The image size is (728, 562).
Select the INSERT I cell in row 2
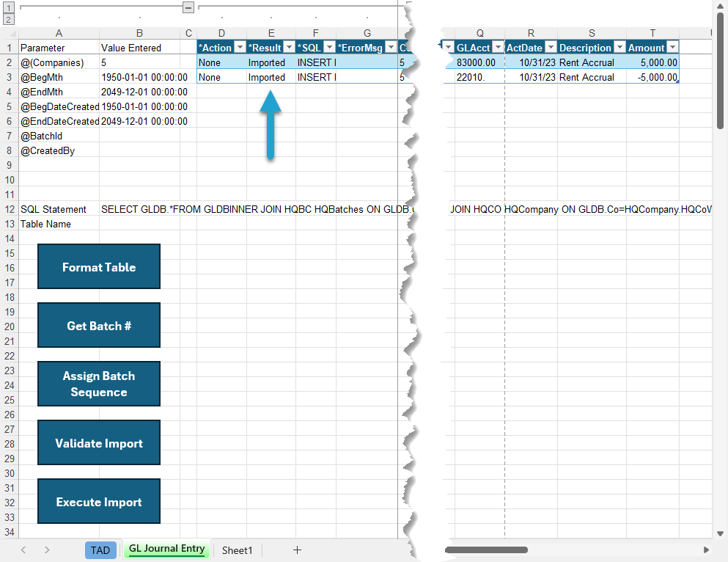316,62
